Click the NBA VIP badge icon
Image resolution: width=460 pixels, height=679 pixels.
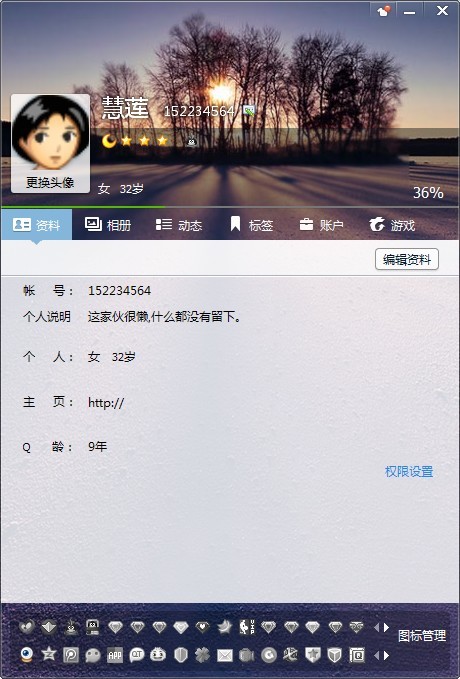246,627
